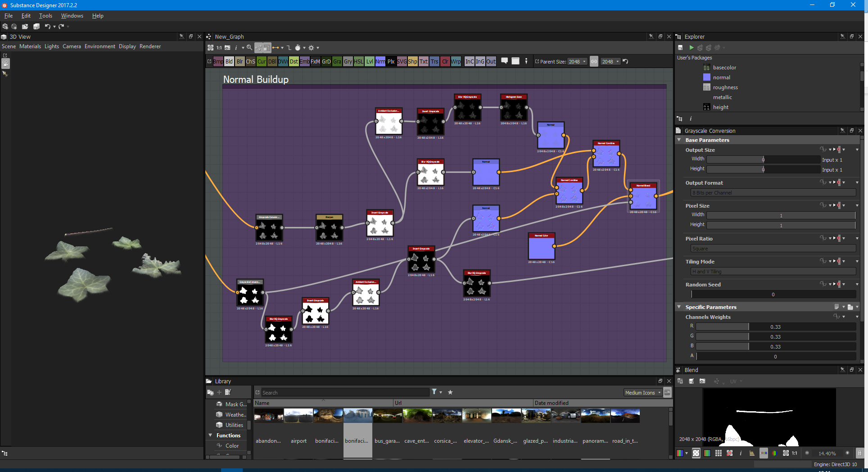The height and width of the screenshot is (472, 868).
Task: Add an Output node using Out button
Action: coord(491,62)
